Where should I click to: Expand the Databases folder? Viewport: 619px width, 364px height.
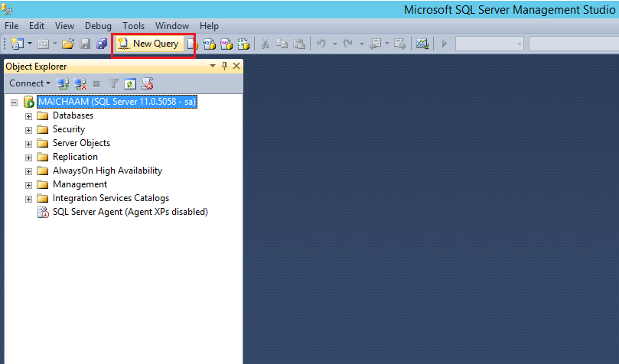(28, 116)
